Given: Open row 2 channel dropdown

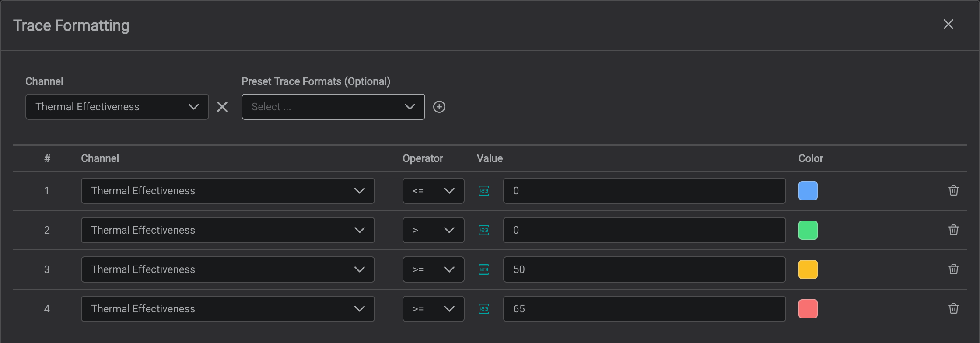Looking at the screenshot, I should (228, 230).
